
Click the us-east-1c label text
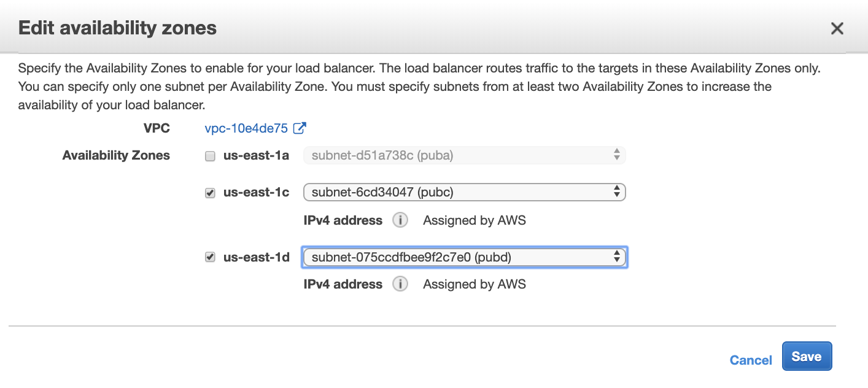click(x=256, y=192)
